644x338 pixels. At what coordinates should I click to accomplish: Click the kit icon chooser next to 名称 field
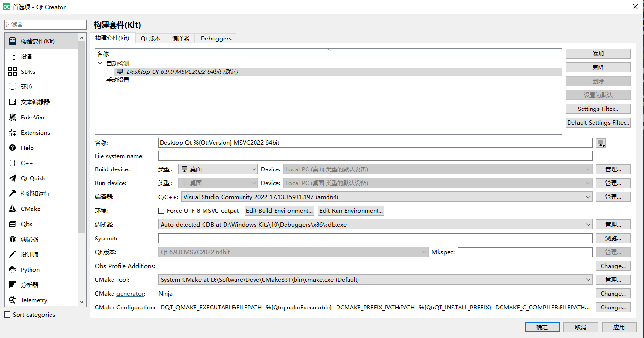[601, 143]
